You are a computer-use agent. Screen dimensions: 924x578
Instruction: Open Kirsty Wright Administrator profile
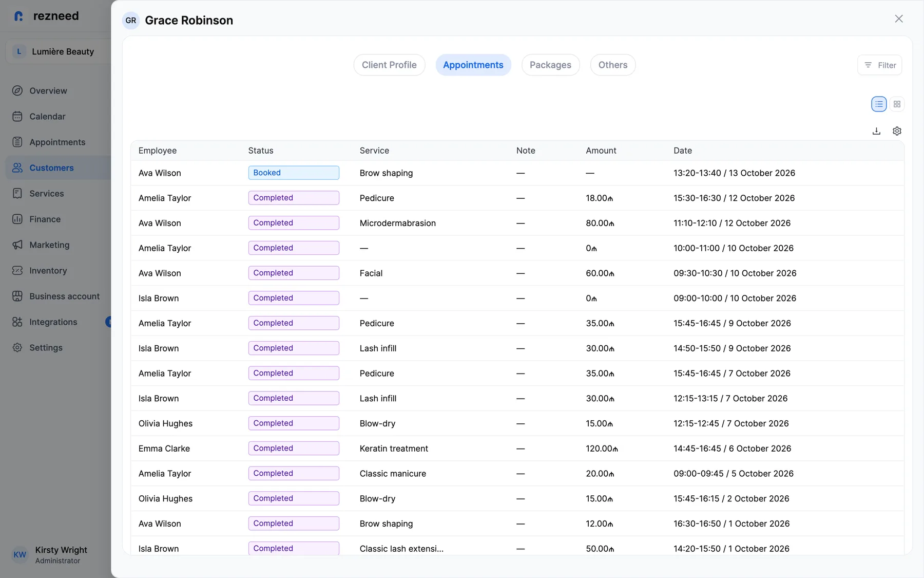click(x=50, y=555)
